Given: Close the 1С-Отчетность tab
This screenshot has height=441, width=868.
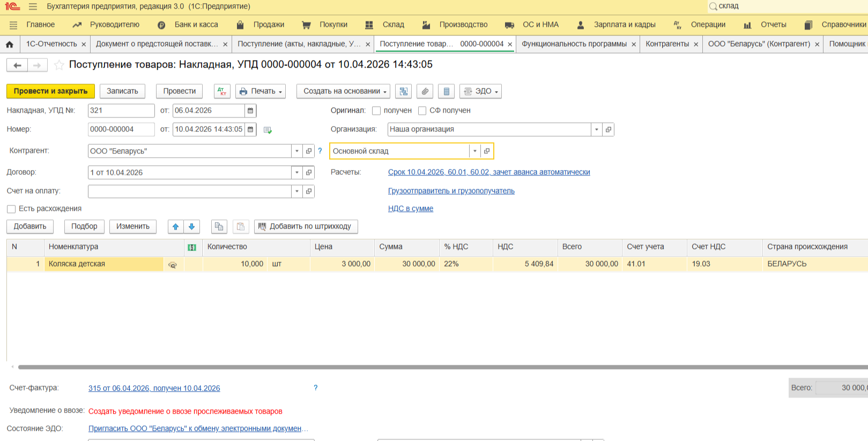Looking at the screenshot, I should 84,45.
